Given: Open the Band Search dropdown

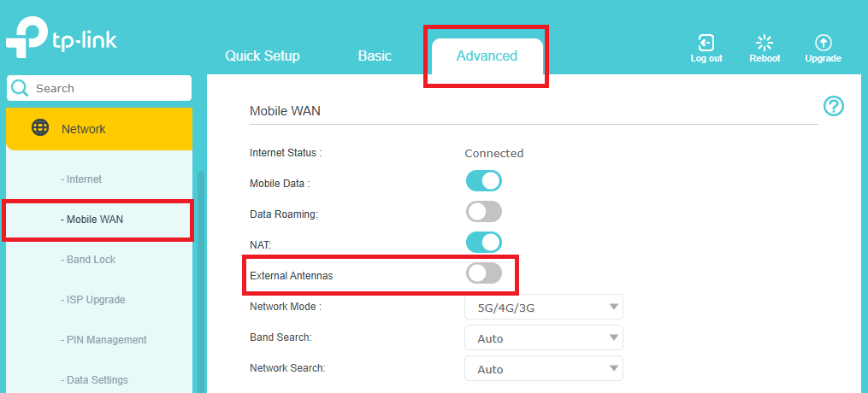Looking at the screenshot, I should tap(544, 337).
